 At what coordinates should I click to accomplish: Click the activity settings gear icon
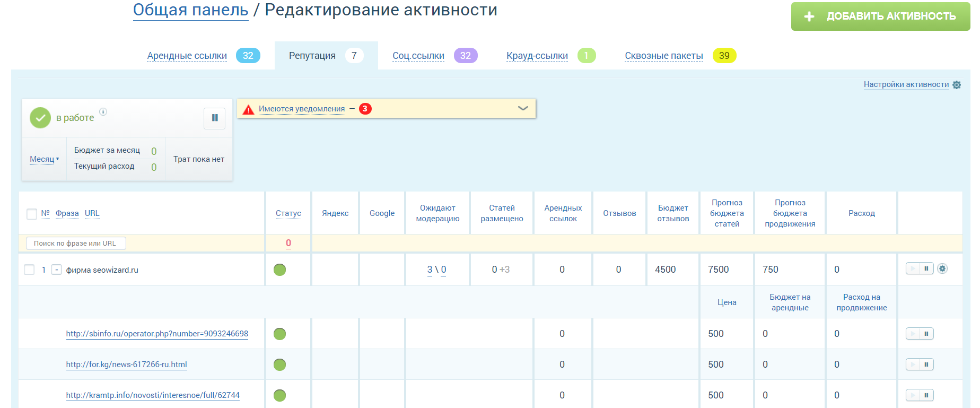pos(957,85)
